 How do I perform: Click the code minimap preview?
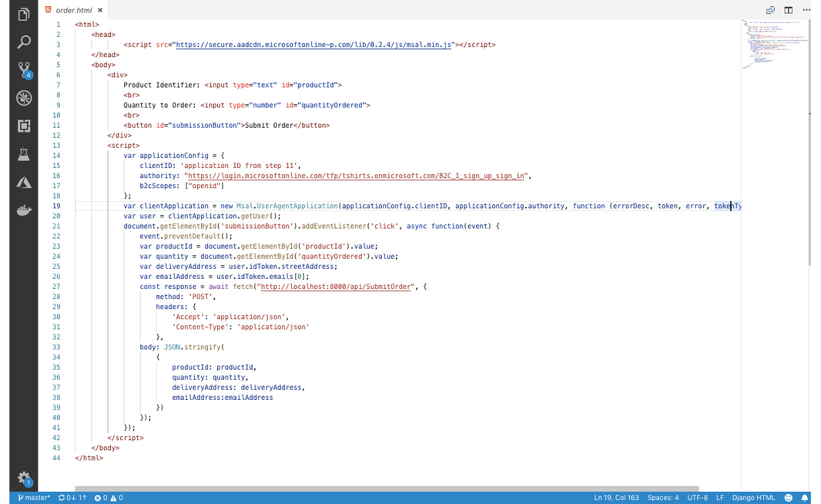775,44
